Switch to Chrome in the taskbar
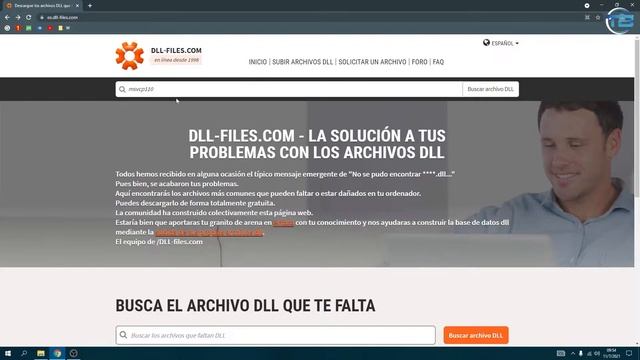Image resolution: width=640 pixels, height=360 pixels. 57,353
